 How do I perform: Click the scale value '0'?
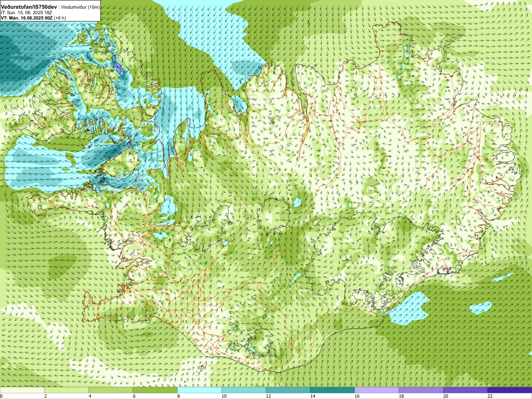pos(1,396)
